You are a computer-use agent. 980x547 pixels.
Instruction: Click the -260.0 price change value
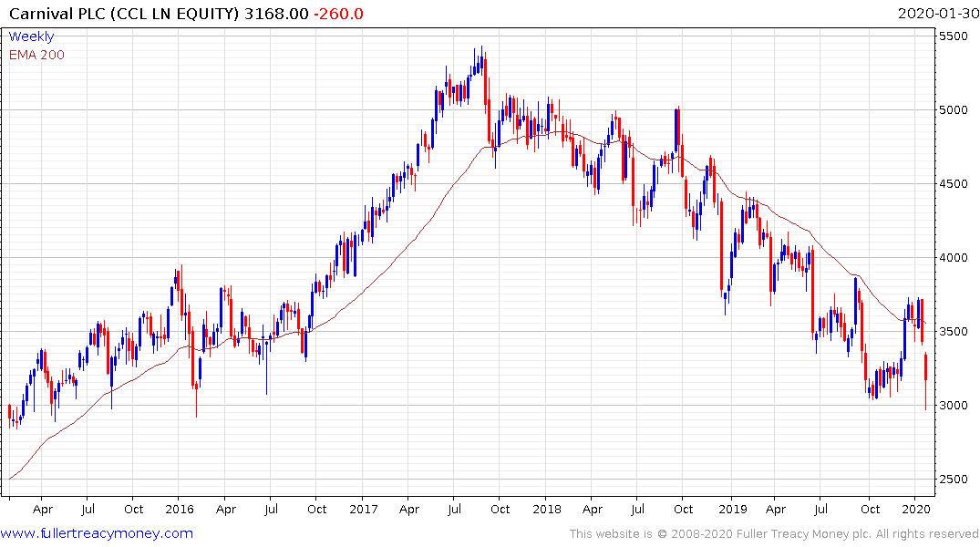[338, 14]
